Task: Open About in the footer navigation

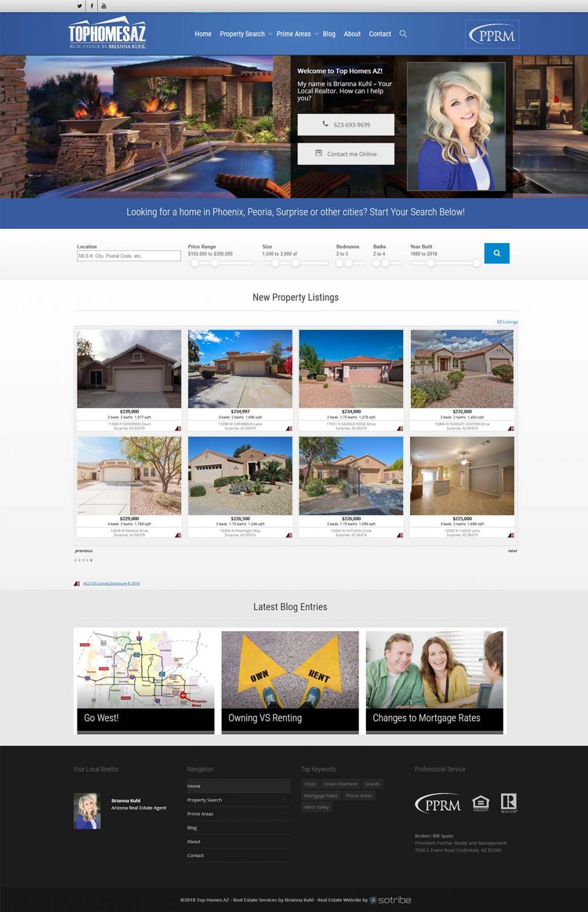Action: click(238, 842)
